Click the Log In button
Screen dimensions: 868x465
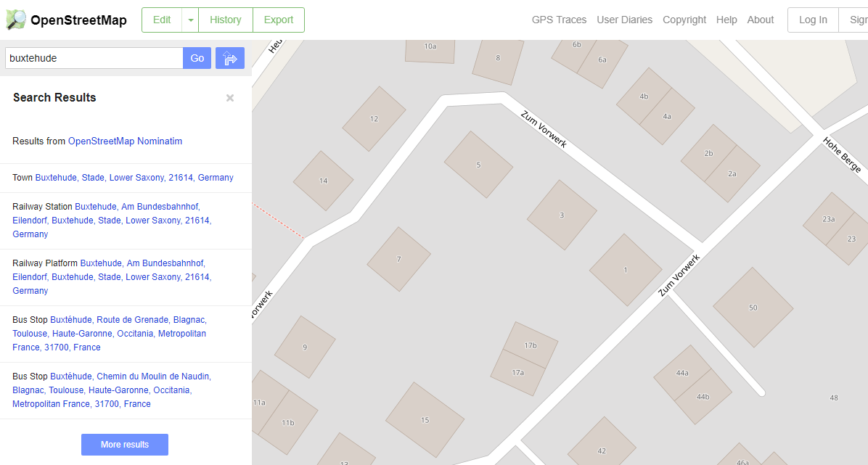(x=813, y=20)
